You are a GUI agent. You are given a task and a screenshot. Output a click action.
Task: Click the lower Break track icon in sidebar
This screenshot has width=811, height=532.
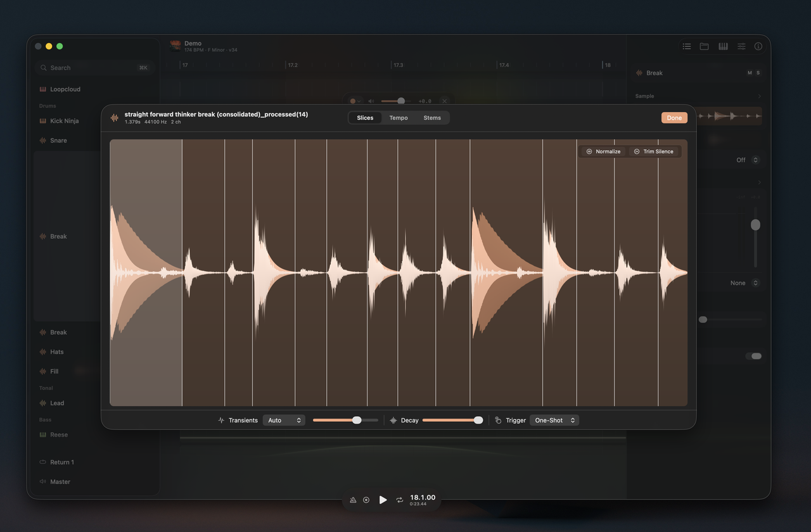tap(43, 332)
